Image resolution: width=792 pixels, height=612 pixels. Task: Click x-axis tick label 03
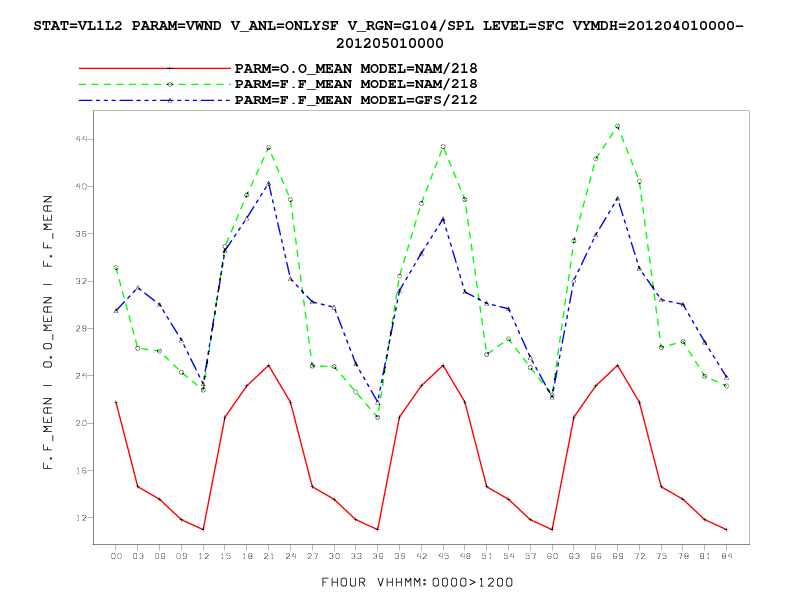coord(138,556)
